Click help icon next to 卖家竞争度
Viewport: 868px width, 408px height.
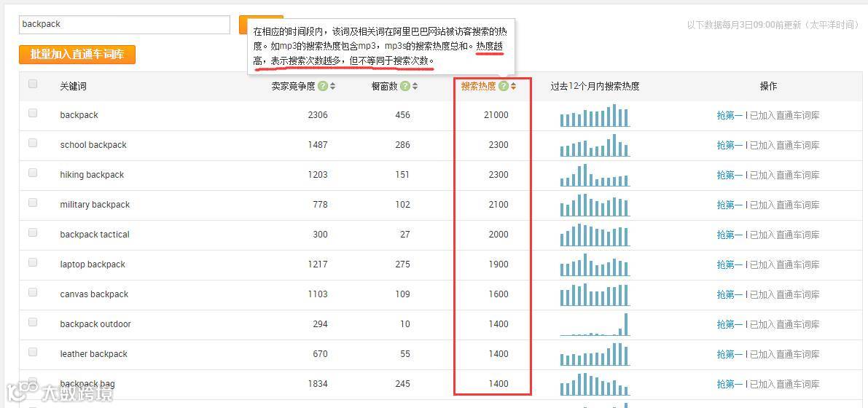pyautogui.click(x=323, y=87)
